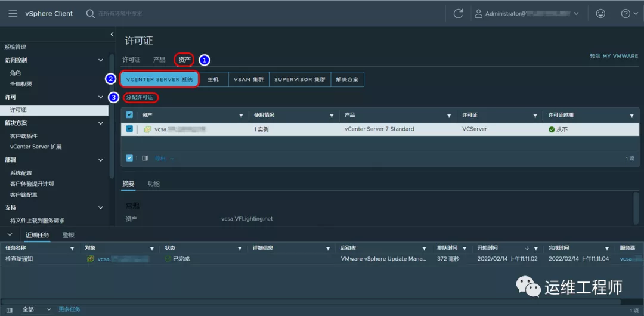Uncheck the vcsa asset row checkbox
The image size is (644, 316).
pos(129,129)
